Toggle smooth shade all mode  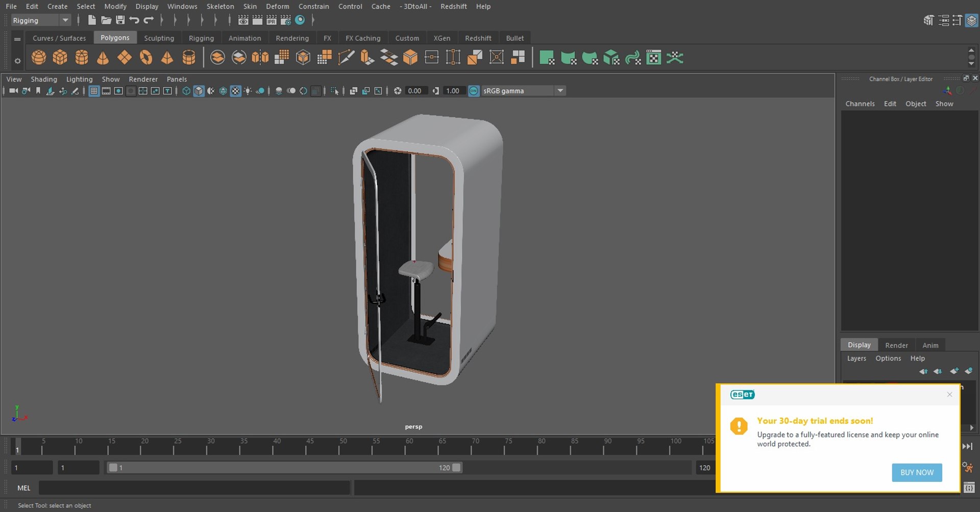[199, 91]
